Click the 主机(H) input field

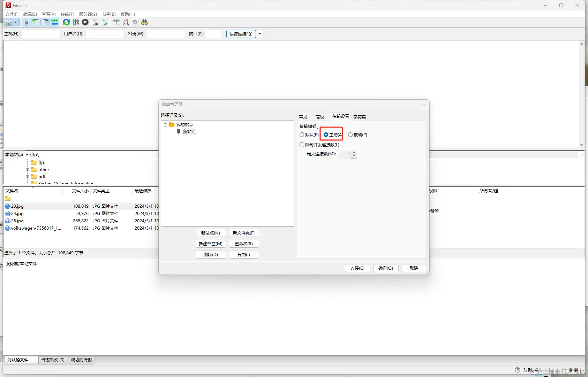click(41, 34)
